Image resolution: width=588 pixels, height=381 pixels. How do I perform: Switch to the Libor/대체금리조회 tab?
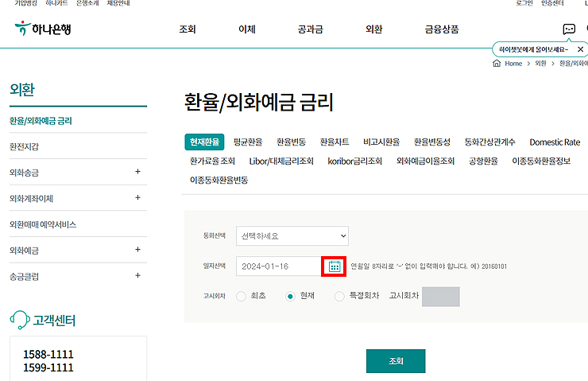click(x=281, y=161)
